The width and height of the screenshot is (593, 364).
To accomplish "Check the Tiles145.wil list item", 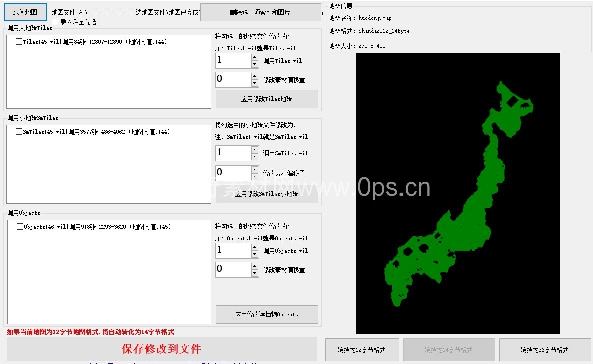I will coord(19,42).
